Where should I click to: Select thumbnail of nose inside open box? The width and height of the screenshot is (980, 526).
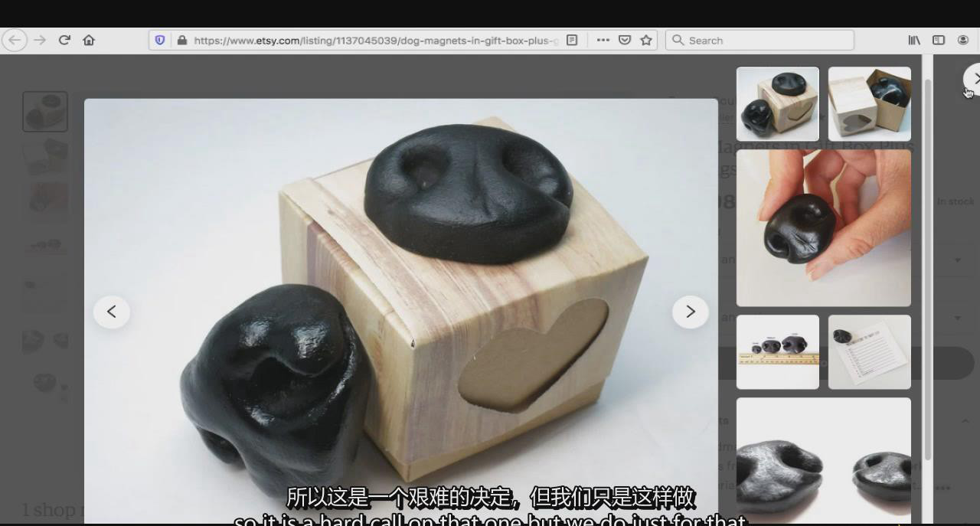[x=870, y=104]
